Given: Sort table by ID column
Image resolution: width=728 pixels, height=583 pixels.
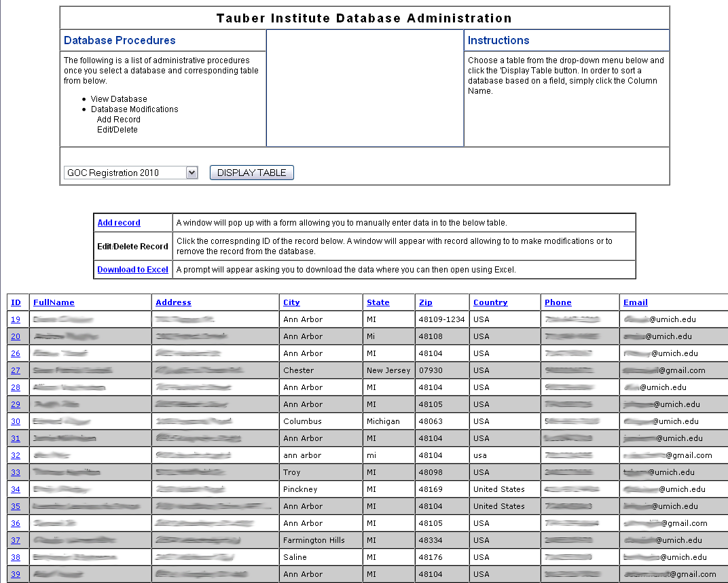Looking at the screenshot, I should pyautogui.click(x=16, y=302).
